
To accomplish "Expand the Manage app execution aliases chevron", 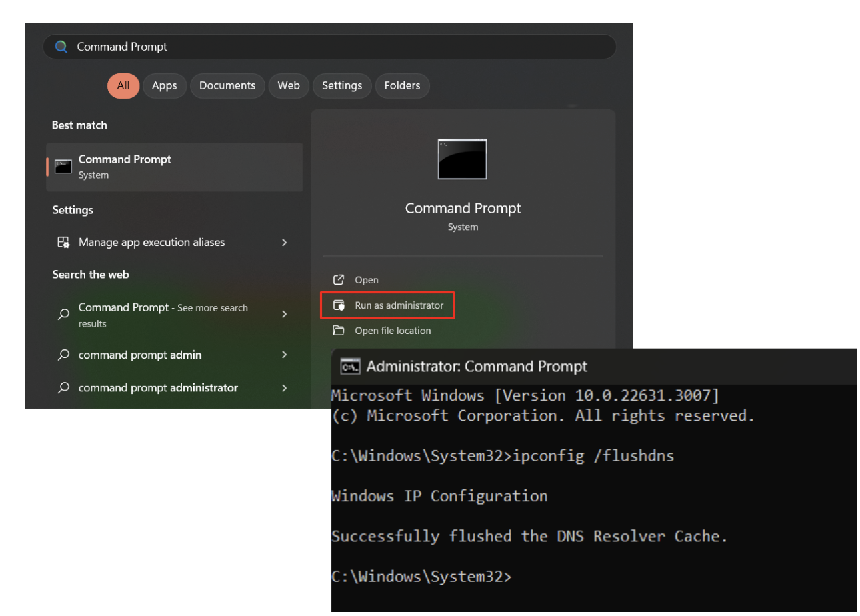I will 284,242.
